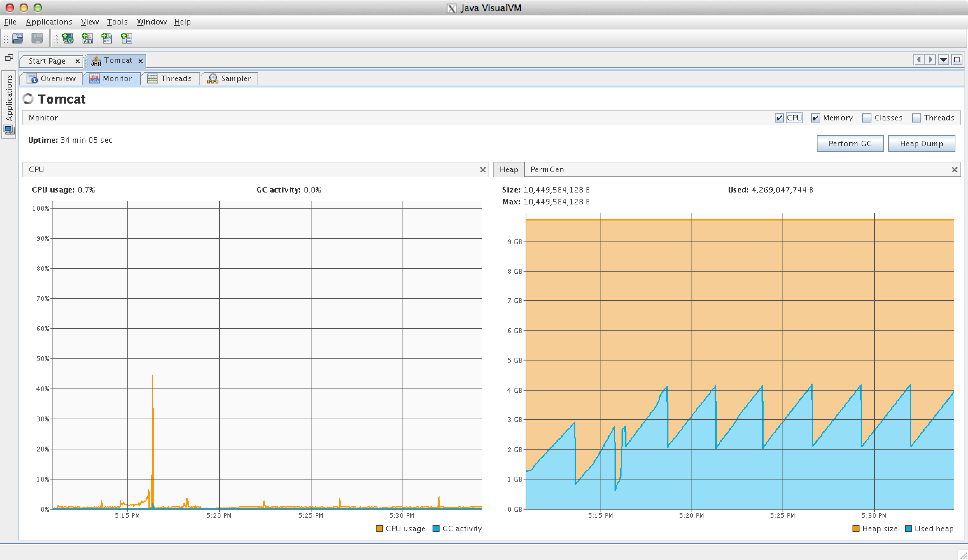The image size is (968, 560).
Task: Click the Heap size orange legend swatch
Action: click(856, 528)
